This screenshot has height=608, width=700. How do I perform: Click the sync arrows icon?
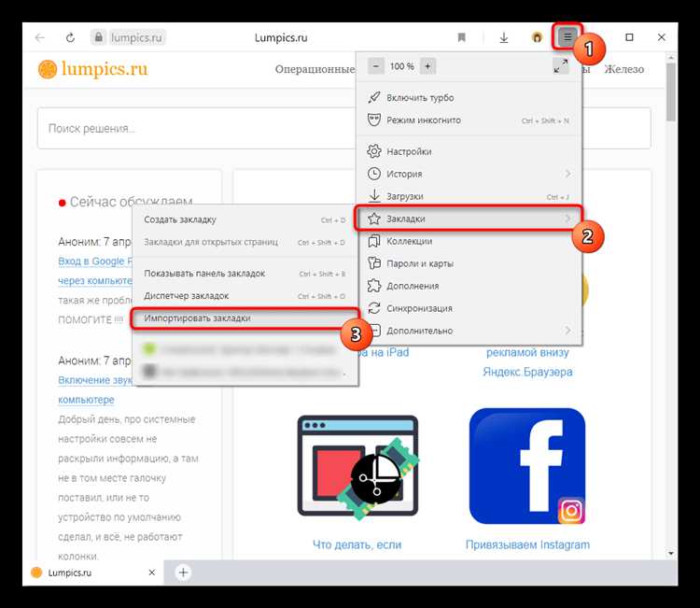coord(373,308)
